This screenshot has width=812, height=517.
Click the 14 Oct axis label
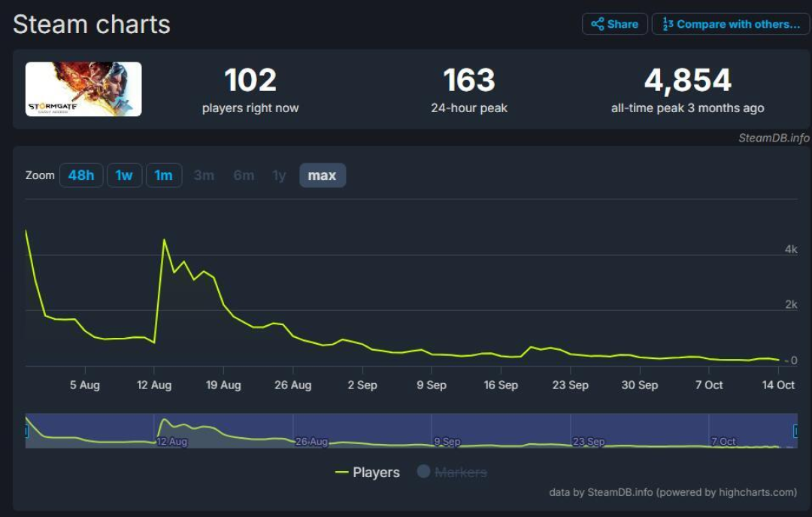(x=778, y=385)
